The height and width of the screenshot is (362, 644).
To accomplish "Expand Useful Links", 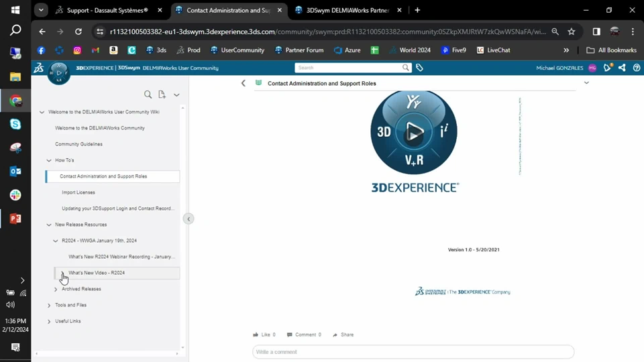I will click(49, 321).
